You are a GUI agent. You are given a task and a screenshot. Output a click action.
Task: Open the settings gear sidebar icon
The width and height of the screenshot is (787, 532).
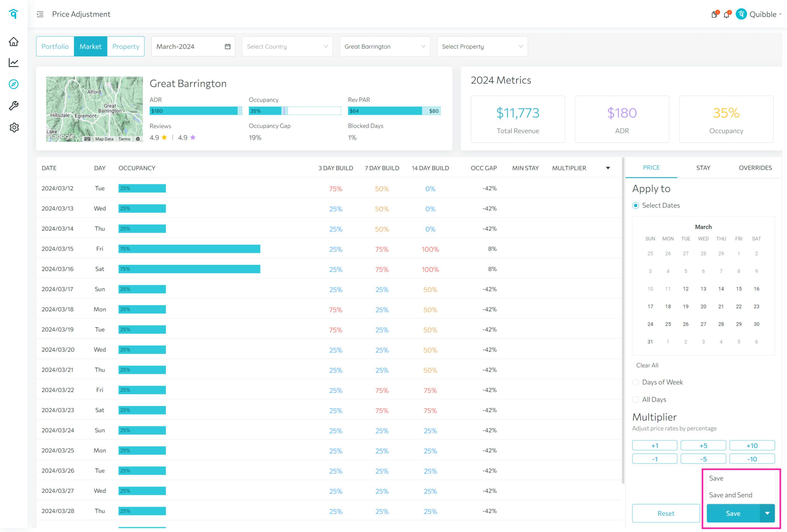pos(14,127)
